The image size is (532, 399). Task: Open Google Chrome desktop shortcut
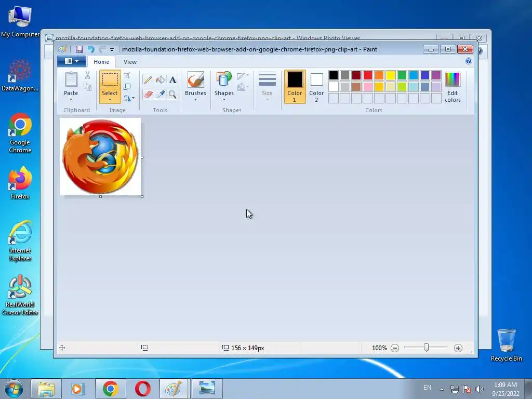click(x=20, y=134)
